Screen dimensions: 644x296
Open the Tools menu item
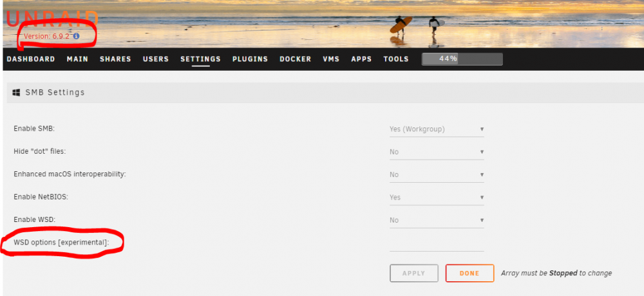[396, 59]
